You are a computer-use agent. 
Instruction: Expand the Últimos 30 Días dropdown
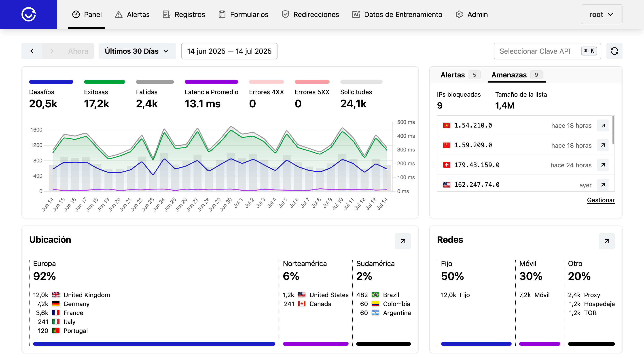pyautogui.click(x=137, y=51)
